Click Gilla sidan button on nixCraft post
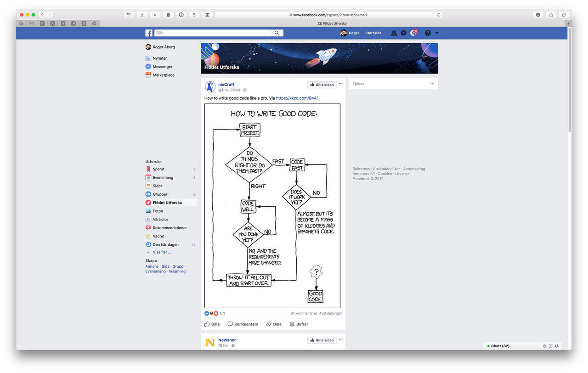 (322, 85)
